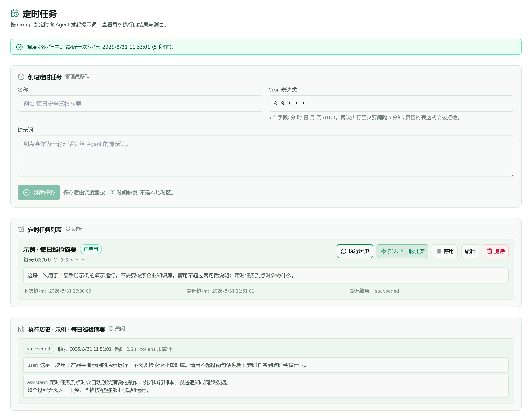The image size is (532, 416).
Task: Delete the task with the red 删除 button
Action: point(496,251)
